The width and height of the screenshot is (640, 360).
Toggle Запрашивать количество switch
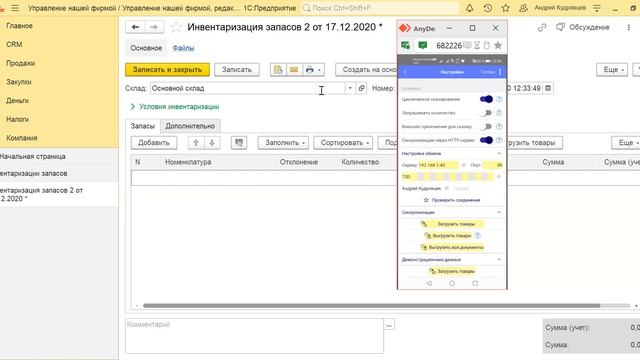click(x=486, y=113)
